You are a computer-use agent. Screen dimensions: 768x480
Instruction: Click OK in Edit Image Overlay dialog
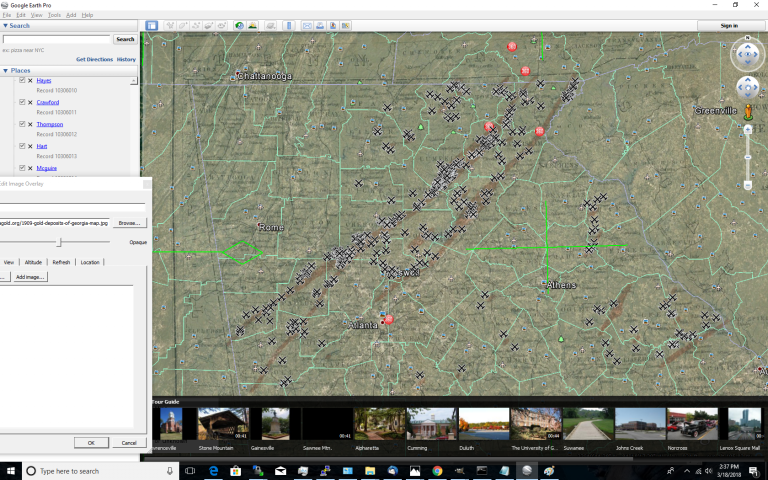(x=91, y=442)
